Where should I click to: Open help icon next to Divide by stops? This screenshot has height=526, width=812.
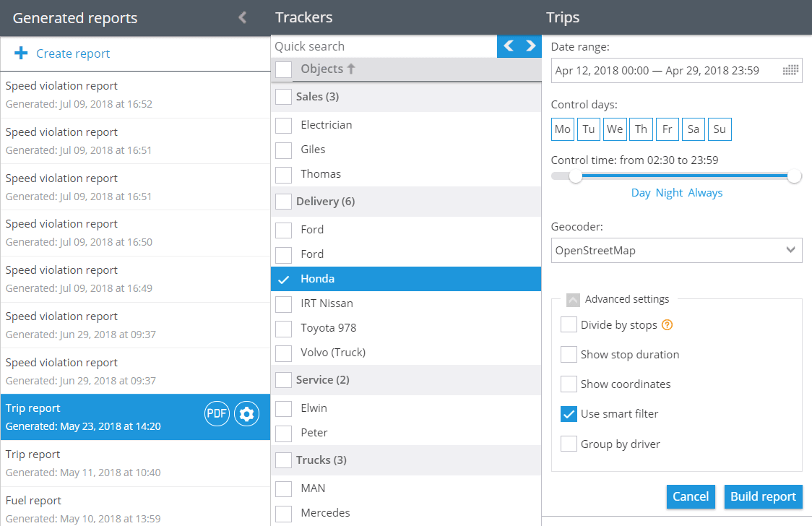point(668,325)
